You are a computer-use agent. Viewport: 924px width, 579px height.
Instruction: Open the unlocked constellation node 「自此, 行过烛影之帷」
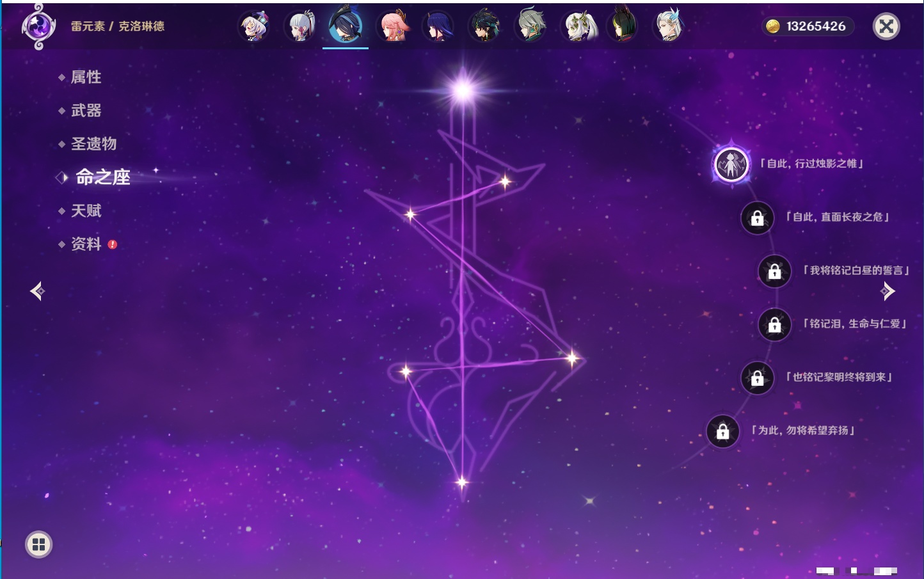click(731, 164)
